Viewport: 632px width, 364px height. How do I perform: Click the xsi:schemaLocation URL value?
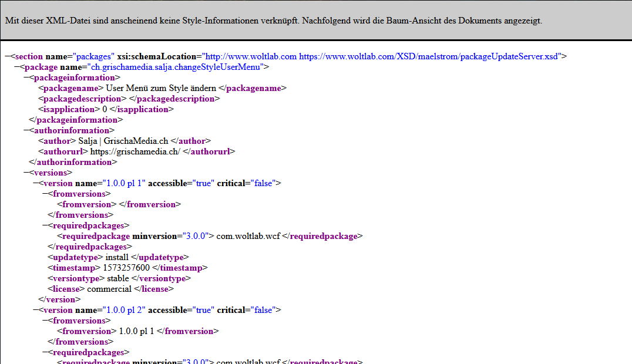[382, 57]
